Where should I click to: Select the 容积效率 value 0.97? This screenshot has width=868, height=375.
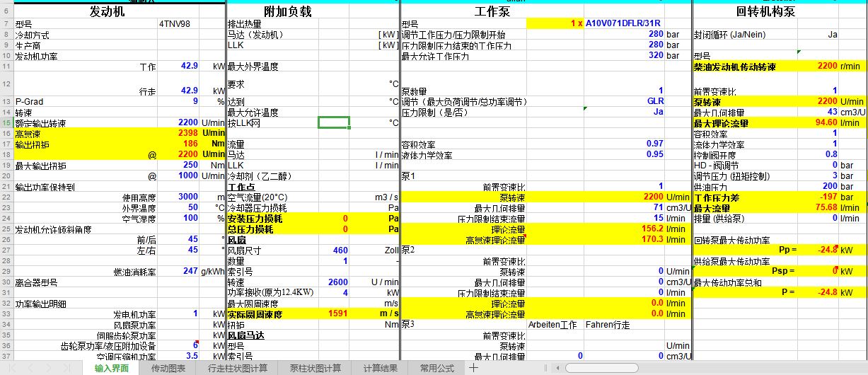pos(624,144)
